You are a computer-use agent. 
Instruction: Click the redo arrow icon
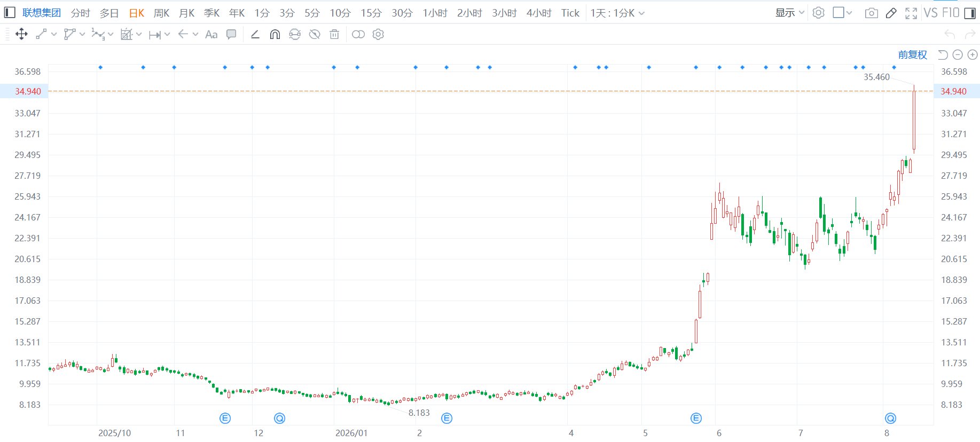(970, 35)
